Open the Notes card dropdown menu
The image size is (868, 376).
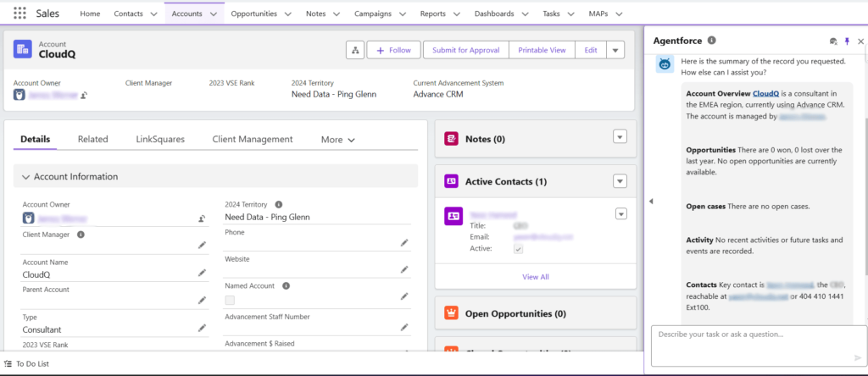pos(620,138)
